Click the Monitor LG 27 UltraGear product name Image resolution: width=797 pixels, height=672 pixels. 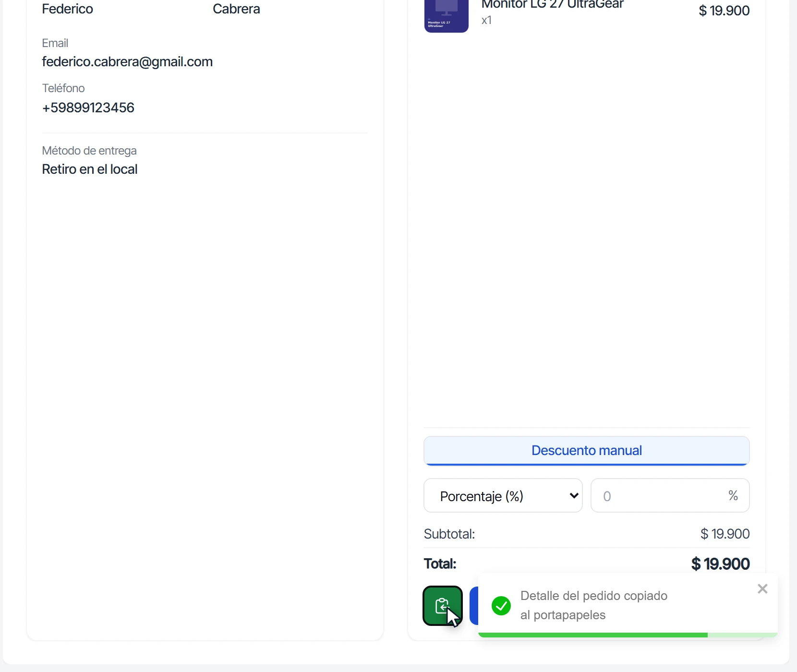(x=553, y=4)
